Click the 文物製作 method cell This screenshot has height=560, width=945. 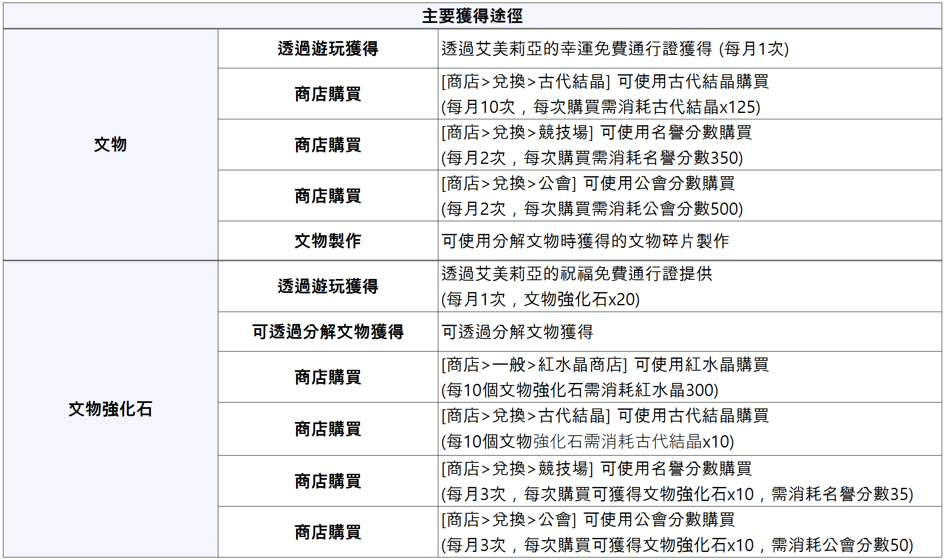327,241
